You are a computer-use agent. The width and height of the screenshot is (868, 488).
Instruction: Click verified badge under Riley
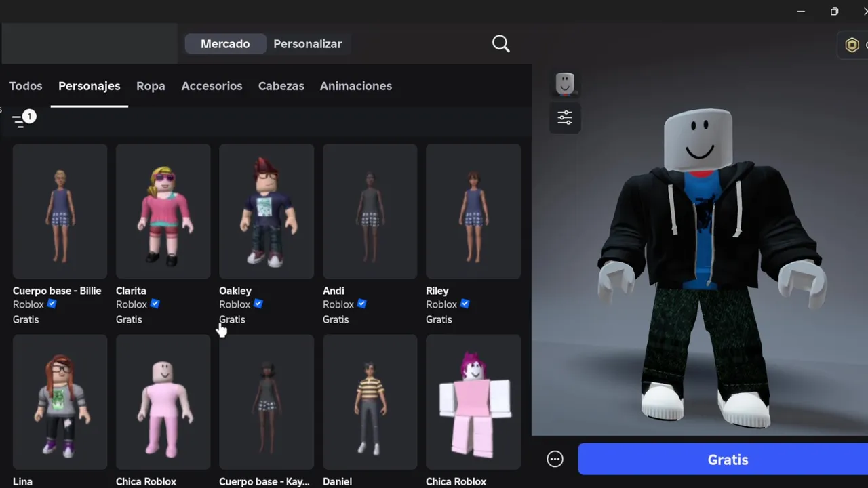coord(465,304)
